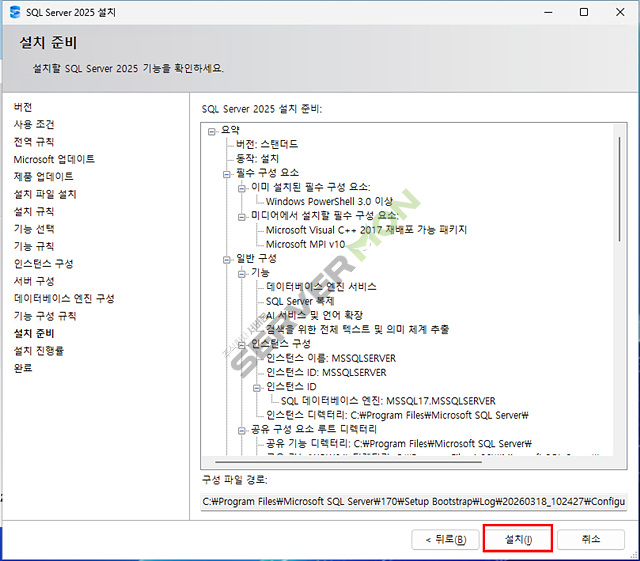Select 제품 업데이트 step in sidebar
The width and height of the screenshot is (640, 561).
pos(43,176)
